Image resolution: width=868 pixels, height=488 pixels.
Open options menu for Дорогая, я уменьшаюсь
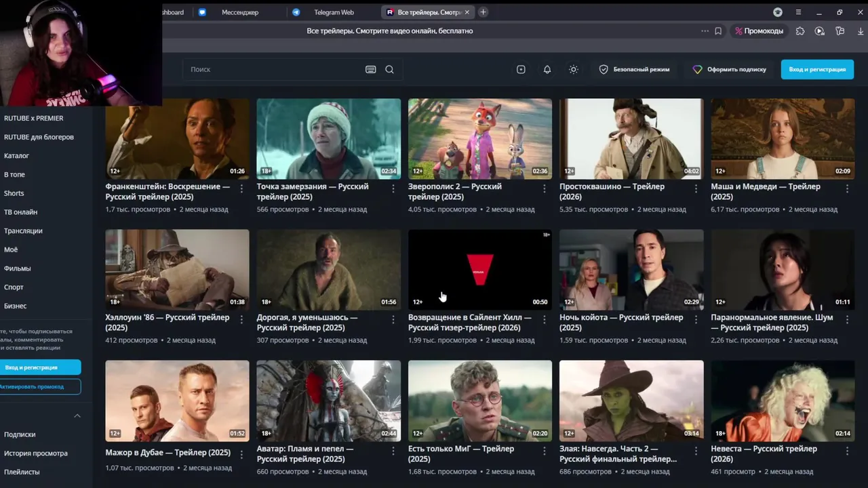(x=393, y=320)
